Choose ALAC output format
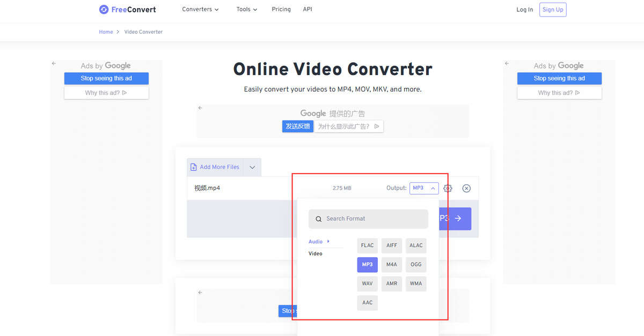Image resolution: width=644 pixels, height=336 pixels. (416, 245)
